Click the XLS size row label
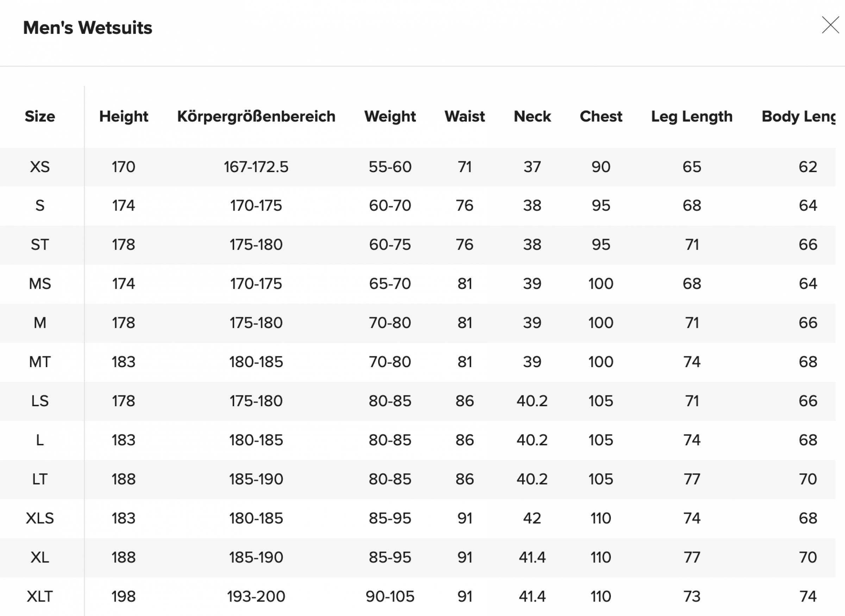The height and width of the screenshot is (616, 845). (40, 518)
